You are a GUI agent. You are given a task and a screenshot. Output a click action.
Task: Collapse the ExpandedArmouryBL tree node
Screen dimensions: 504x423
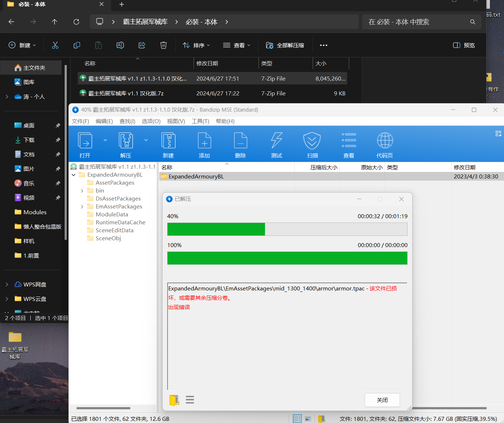click(x=74, y=175)
